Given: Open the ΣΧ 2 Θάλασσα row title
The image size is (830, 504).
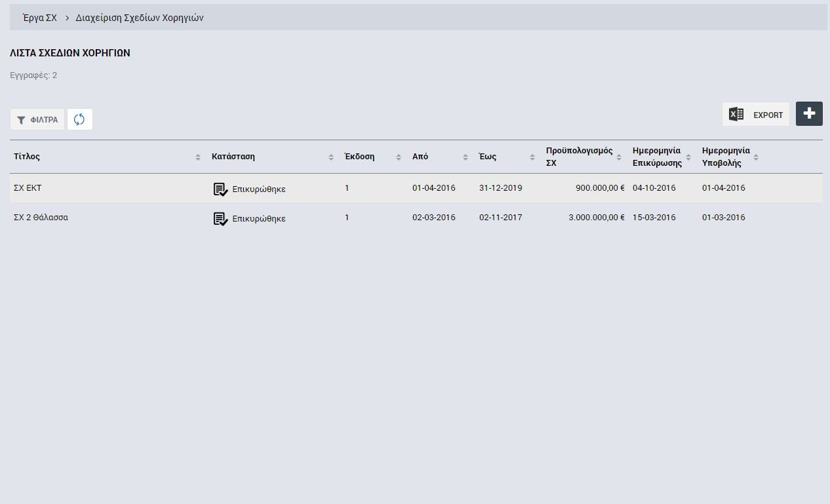Looking at the screenshot, I should tap(41, 218).
